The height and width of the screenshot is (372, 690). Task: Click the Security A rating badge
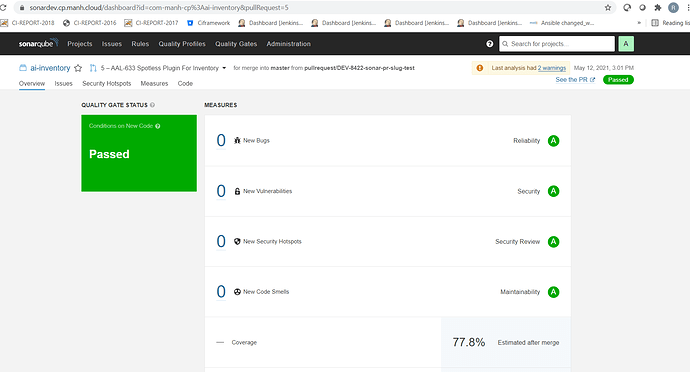[x=553, y=191]
